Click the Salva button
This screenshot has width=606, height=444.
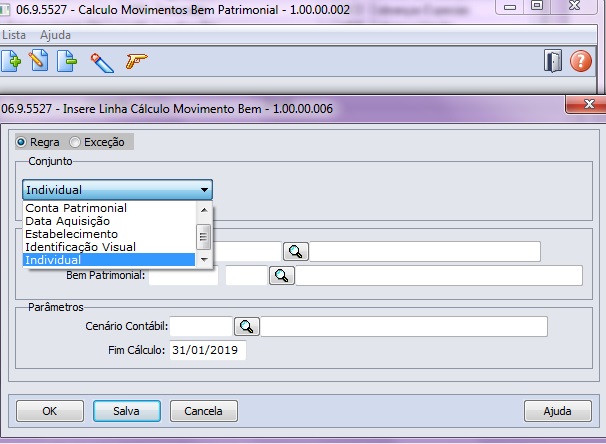[x=127, y=411]
